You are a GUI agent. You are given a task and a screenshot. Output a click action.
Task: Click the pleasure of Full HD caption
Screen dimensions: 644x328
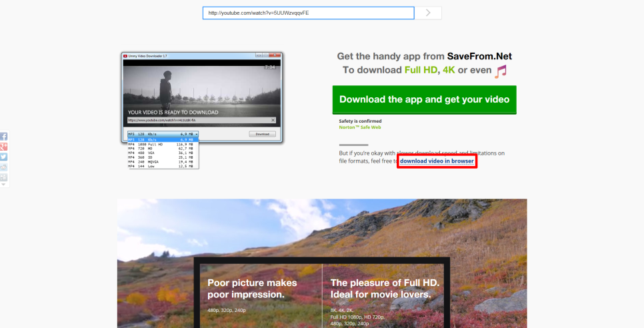click(385, 289)
